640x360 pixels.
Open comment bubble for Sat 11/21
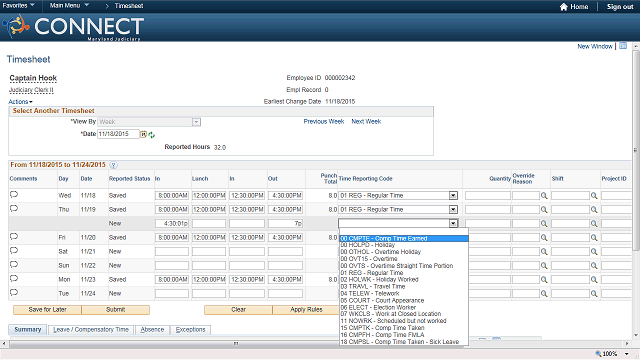tap(14, 250)
